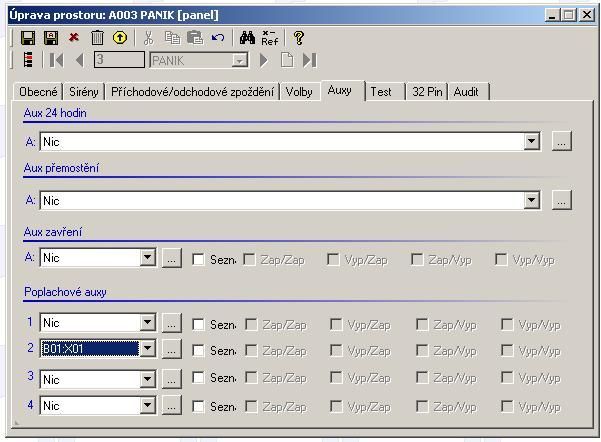Open the 32 Pin tab
This screenshot has width=601, height=442.
click(x=426, y=91)
